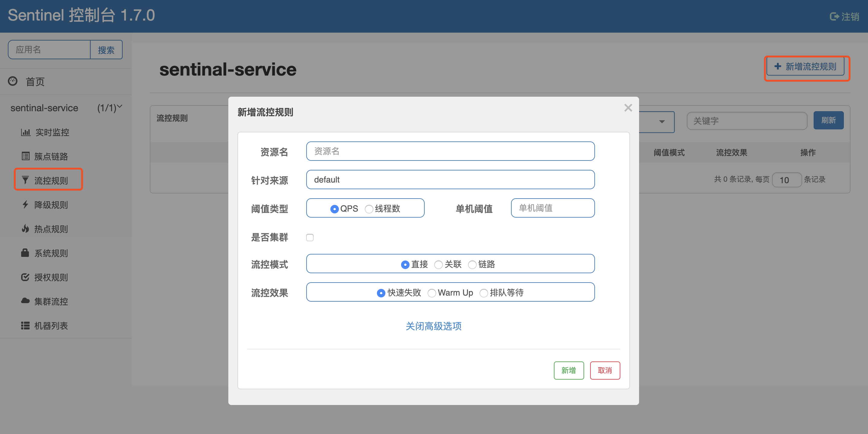Navigate to 首页 in the sidebar
The height and width of the screenshot is (434, 868).
(x=35, y=81)
